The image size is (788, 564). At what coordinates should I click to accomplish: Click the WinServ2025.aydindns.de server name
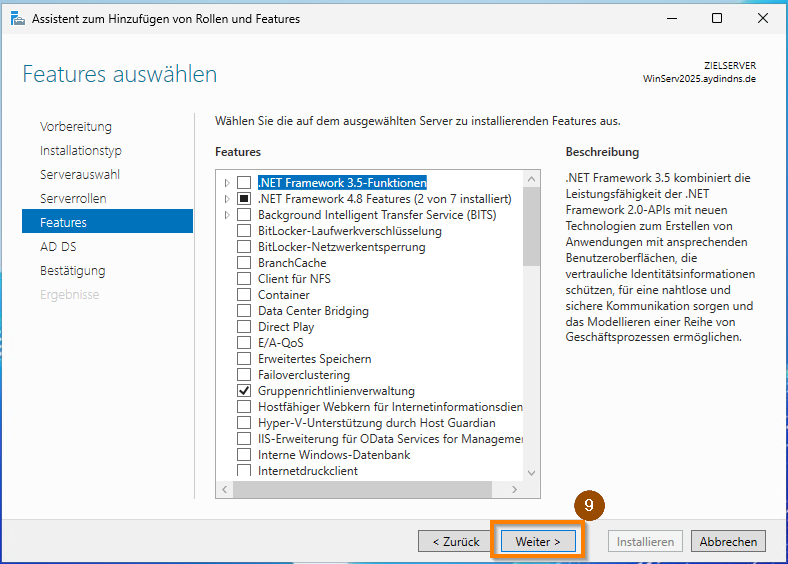pos(699,79)
